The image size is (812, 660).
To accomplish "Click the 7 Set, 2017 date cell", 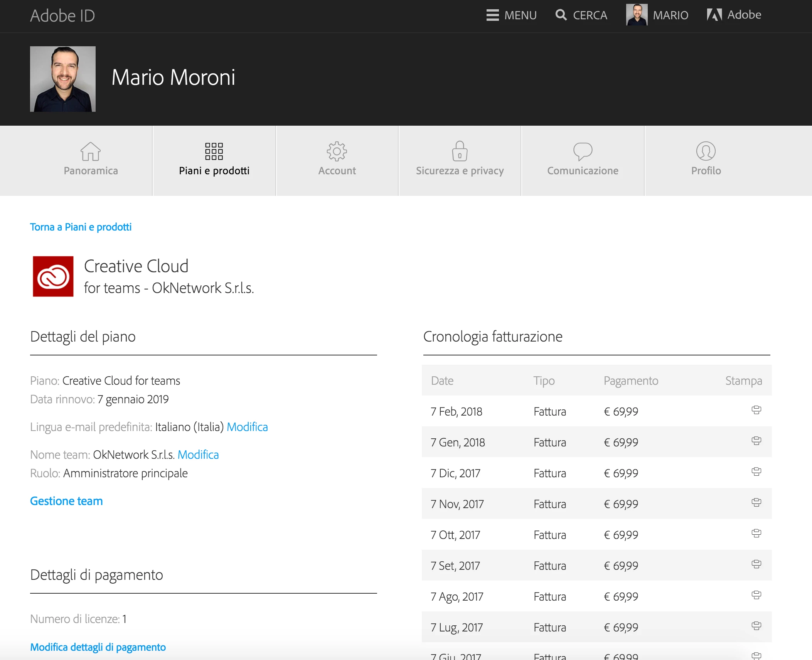I will coord(455,566).
